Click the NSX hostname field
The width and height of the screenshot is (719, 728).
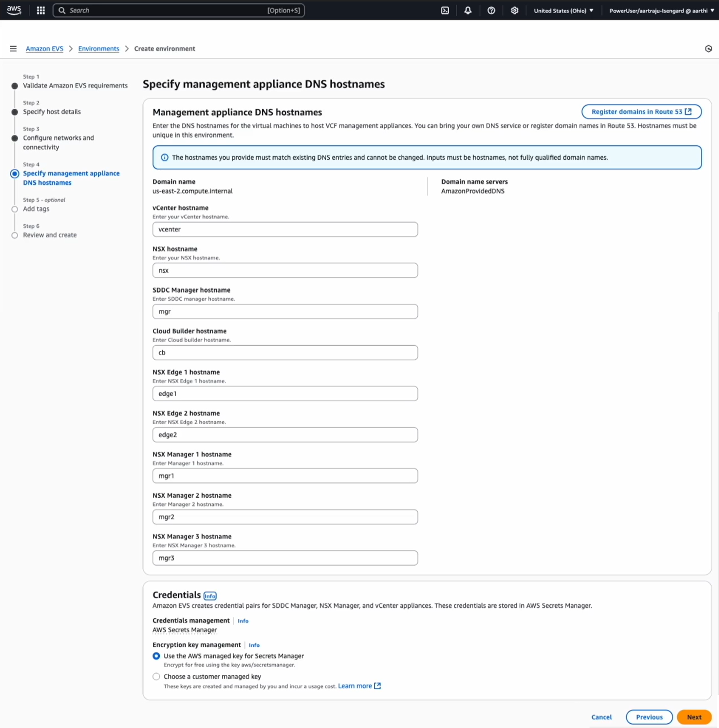[285, 270]
